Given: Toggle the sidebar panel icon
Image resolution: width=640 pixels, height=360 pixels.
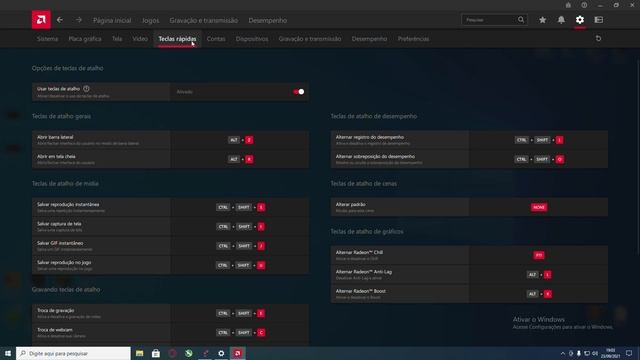Looking at the screenshot, I should pos(599,20).
